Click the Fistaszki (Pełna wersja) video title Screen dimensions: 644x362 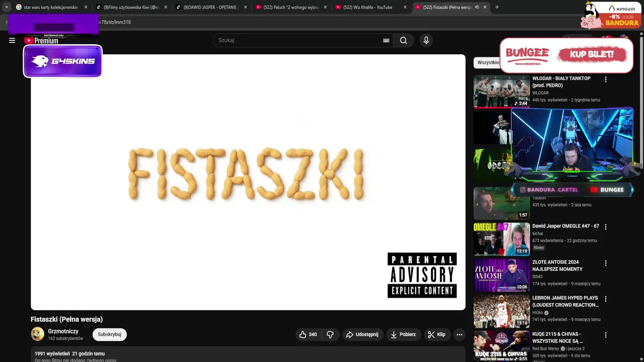pos(66,319)
